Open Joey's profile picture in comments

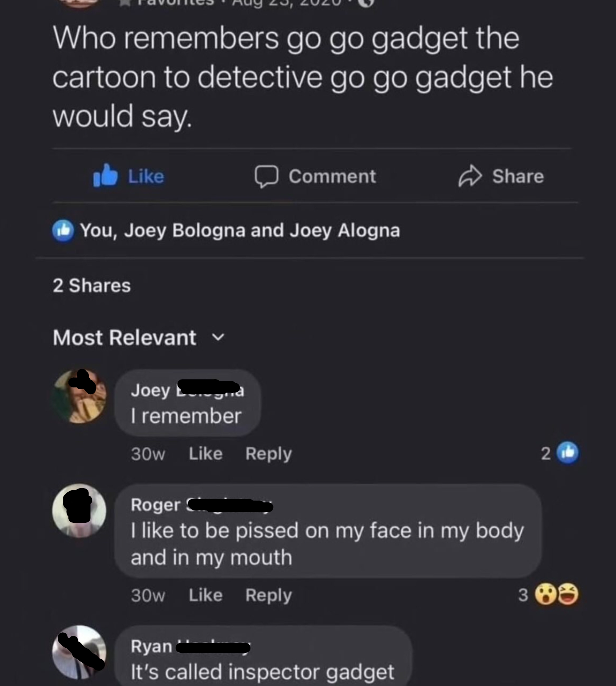[80, 396]
